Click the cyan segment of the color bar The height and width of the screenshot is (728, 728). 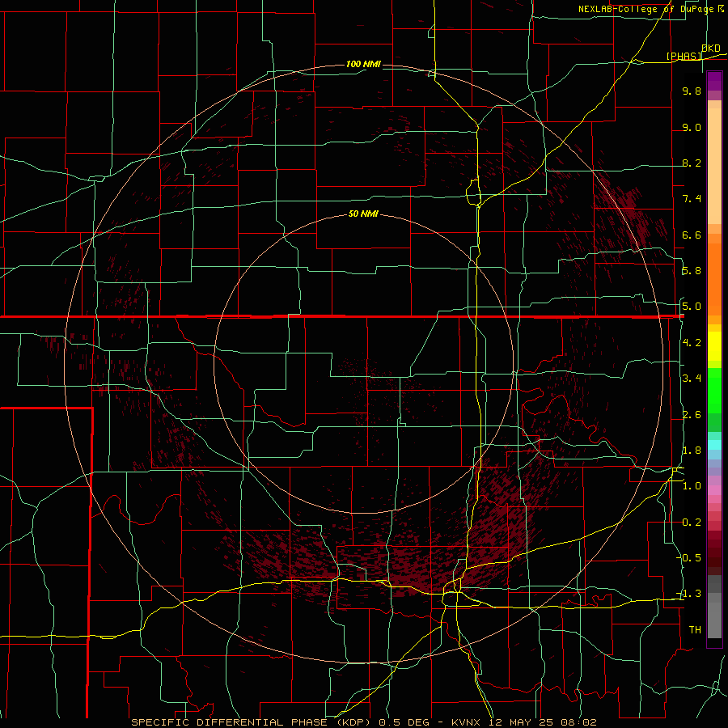pos(714,445)
